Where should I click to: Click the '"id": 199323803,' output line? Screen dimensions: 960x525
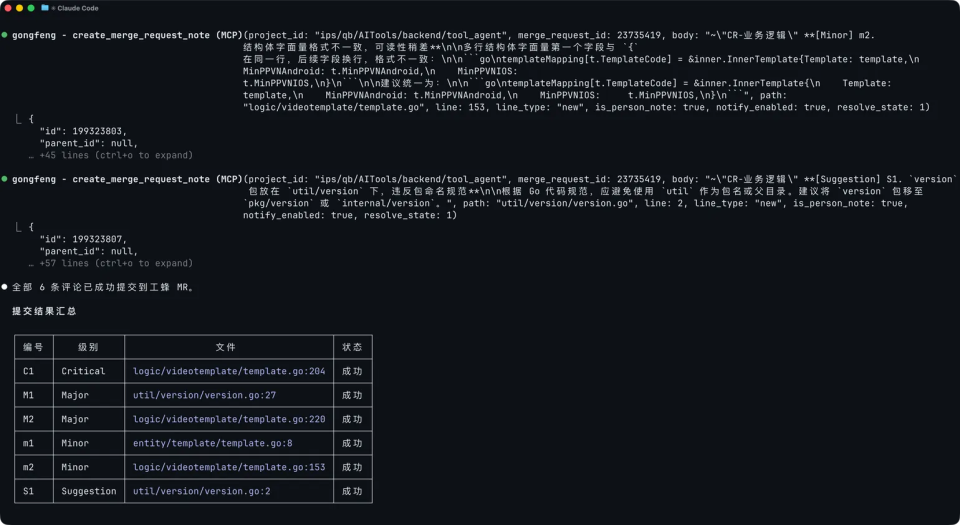pos(83,131)
